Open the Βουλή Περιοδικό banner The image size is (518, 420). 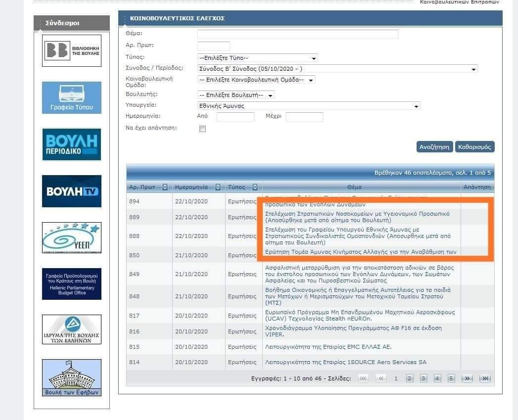[72, 144]
